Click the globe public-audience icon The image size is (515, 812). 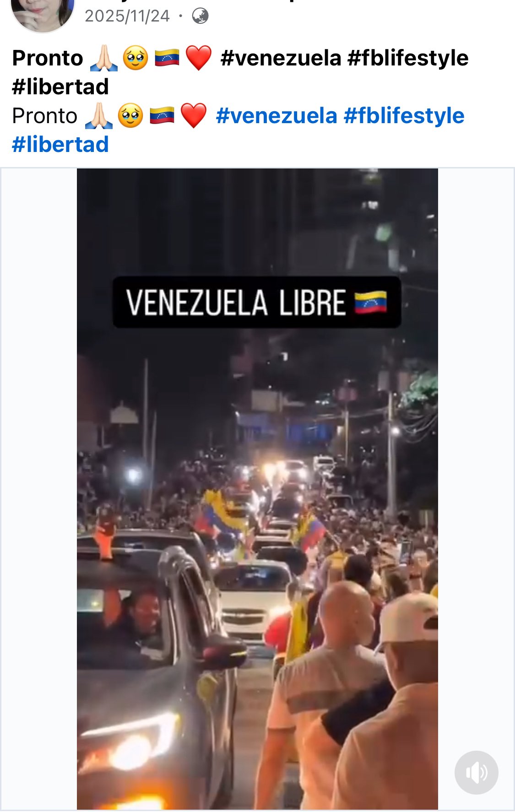click(200, 16)
